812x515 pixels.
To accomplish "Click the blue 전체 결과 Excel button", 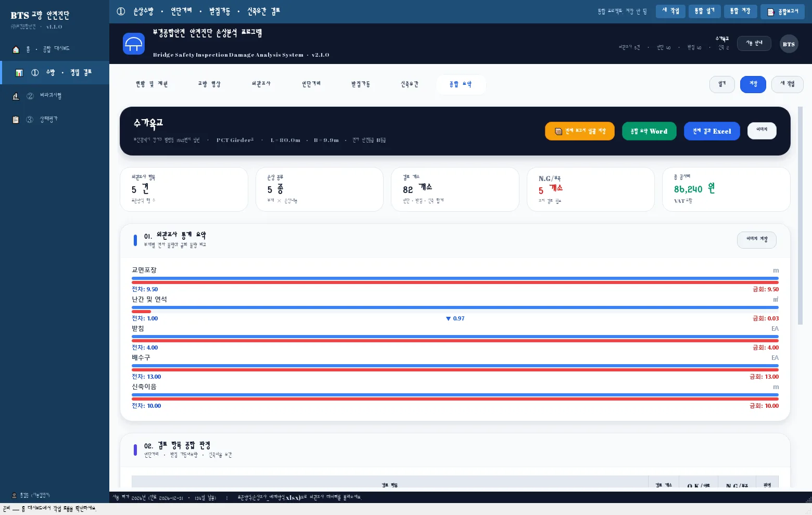I will 712,131.
